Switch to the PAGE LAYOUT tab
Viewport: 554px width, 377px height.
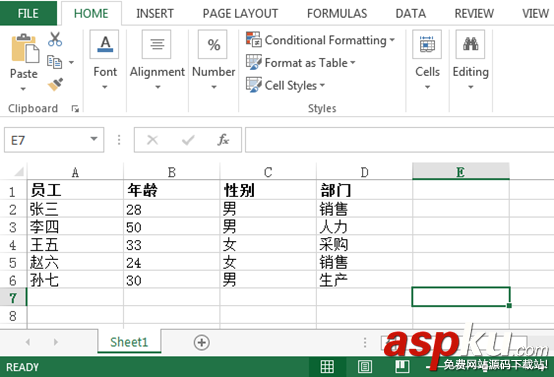(x=240, y=13)
